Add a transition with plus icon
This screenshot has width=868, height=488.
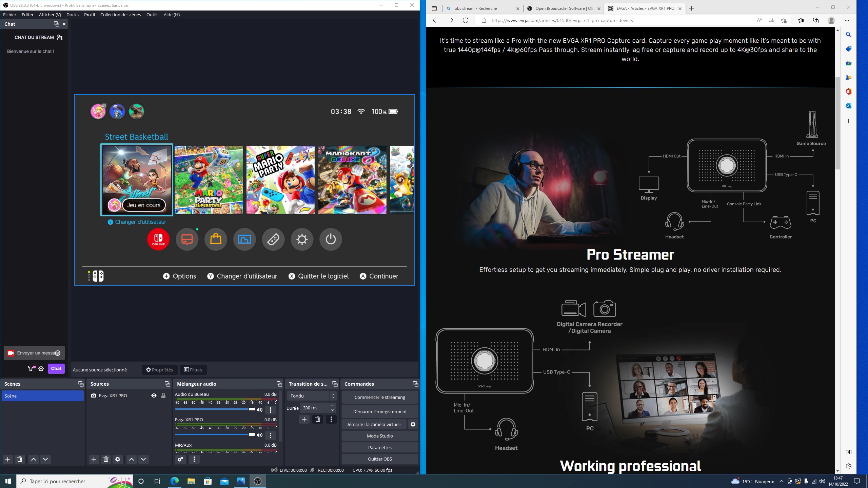click(x=304, y=419)
